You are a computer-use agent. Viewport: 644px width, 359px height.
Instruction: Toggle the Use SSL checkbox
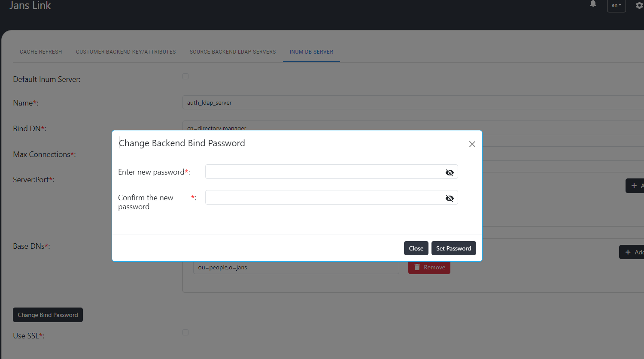point(185,332)
